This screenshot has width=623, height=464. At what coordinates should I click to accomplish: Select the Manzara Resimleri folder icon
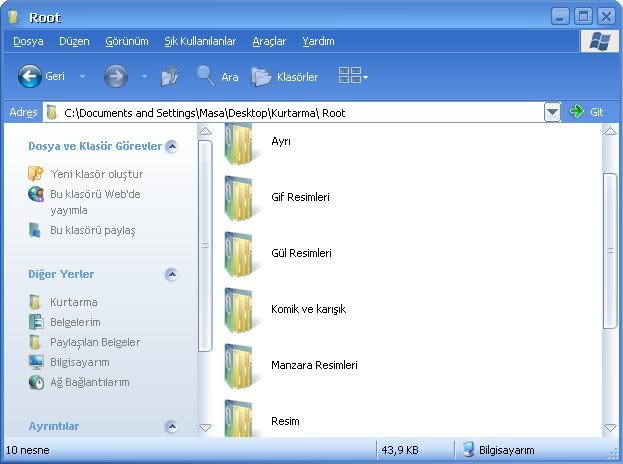pos(238,365)
